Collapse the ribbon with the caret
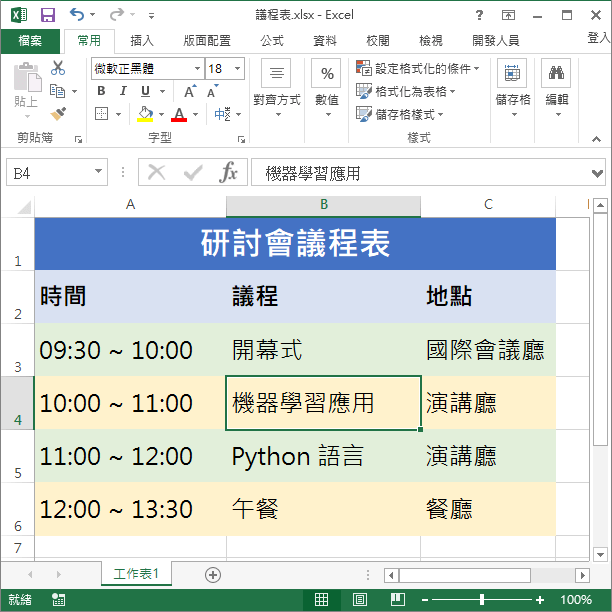The image size is (612, 612). [596, 139]
